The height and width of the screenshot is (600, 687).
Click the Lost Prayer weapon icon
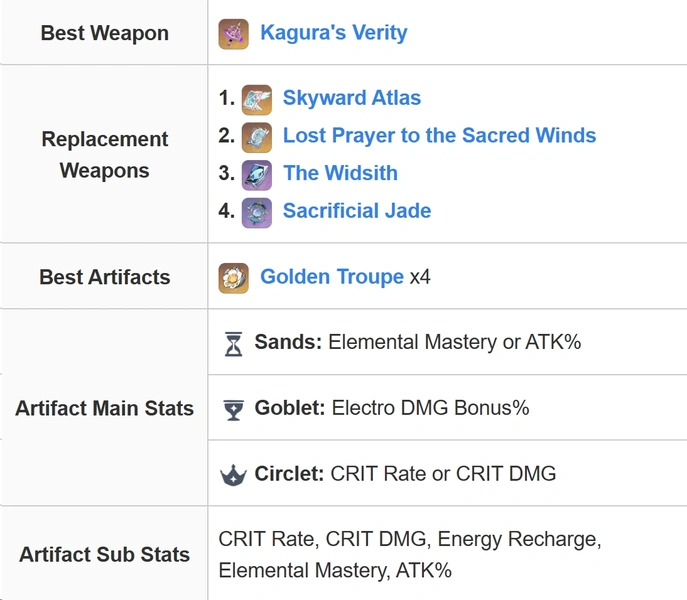257,138
